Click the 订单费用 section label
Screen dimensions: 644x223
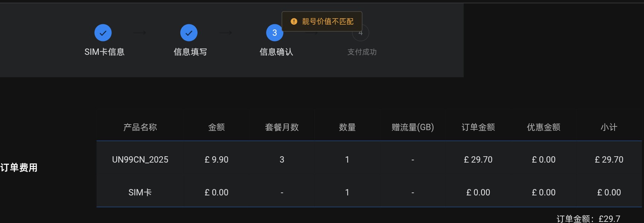pyautogui.click(x=19, y=167)
